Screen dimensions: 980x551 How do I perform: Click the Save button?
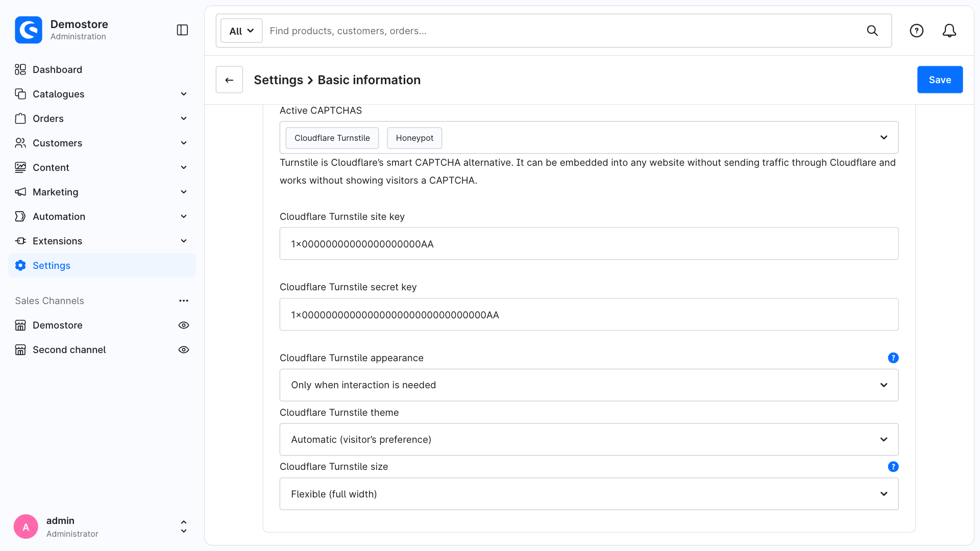(940, 80)
